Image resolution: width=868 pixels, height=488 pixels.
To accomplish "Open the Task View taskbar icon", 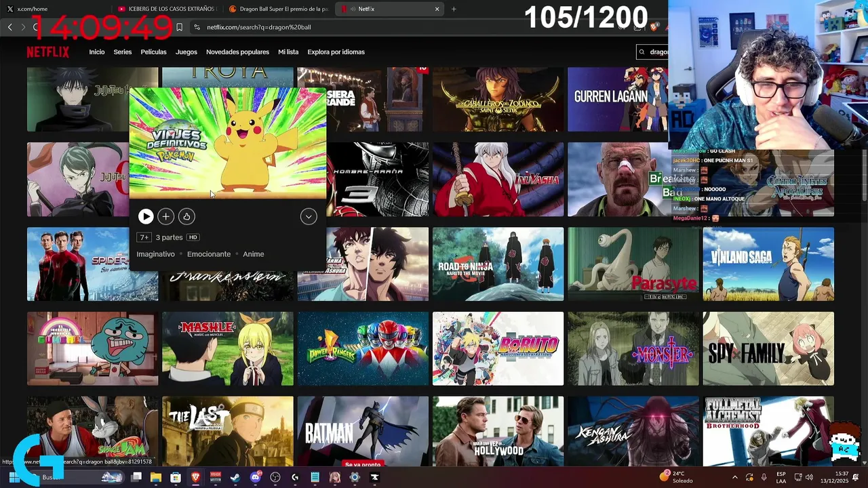I will pos(136,477).
